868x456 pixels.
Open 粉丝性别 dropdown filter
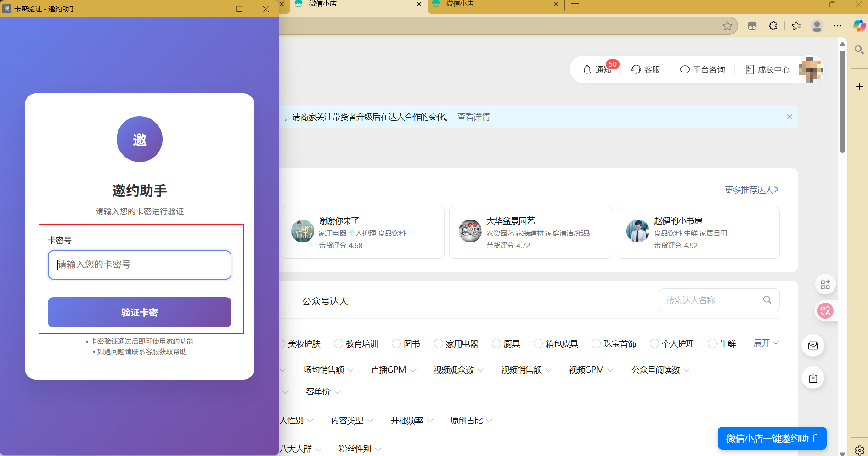[360, 449]
